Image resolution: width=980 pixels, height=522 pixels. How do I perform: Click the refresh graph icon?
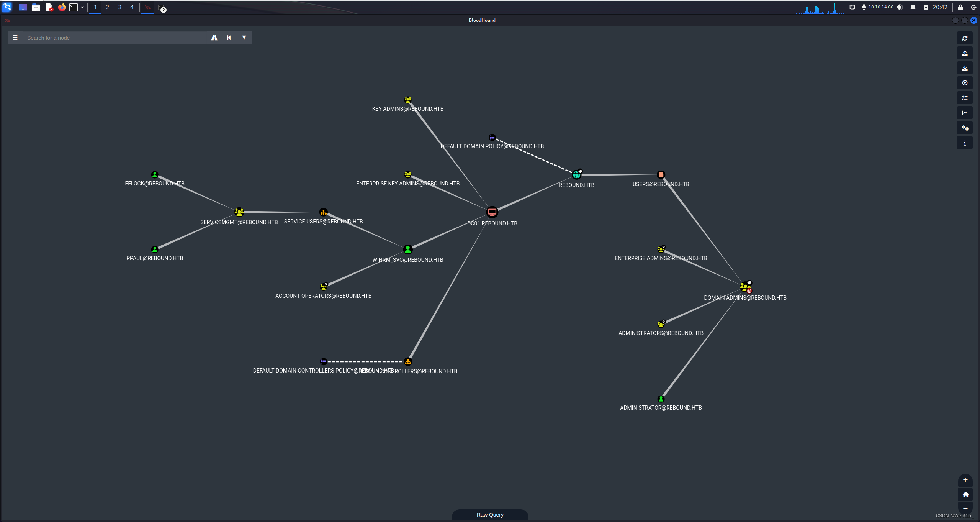[965, 38]
